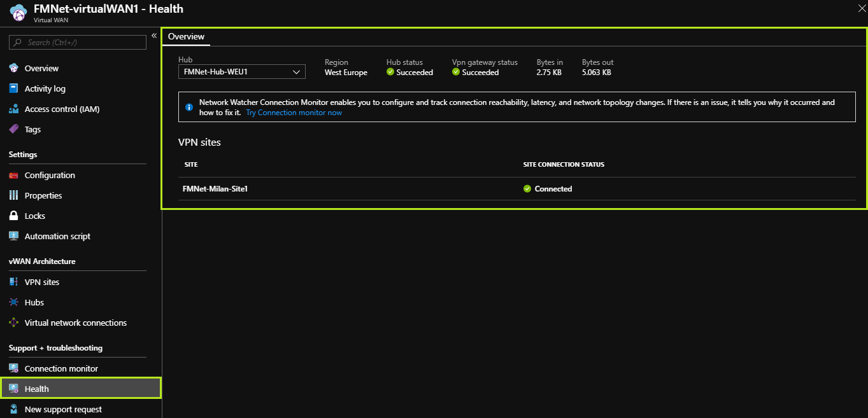Screen dimensions: 868x418
Task: Click the Vpn gateway status check icon
Action: pyautogui.click(x=456, y=72)
